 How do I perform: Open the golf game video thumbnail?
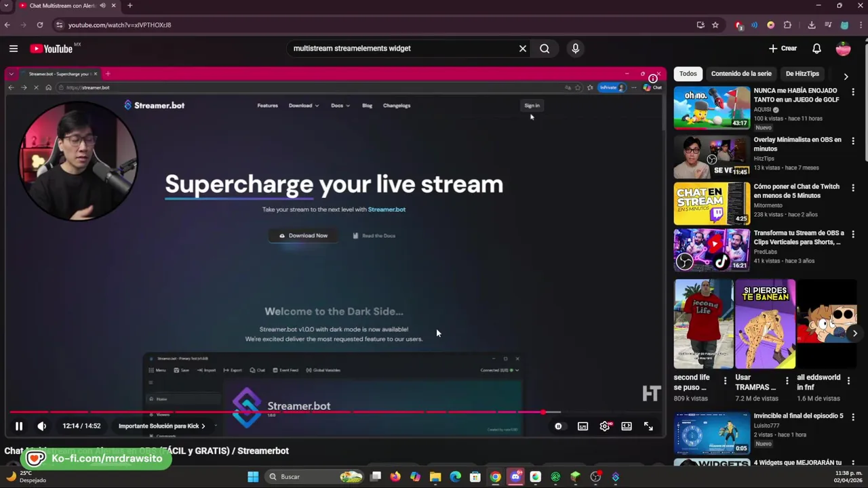711,108
